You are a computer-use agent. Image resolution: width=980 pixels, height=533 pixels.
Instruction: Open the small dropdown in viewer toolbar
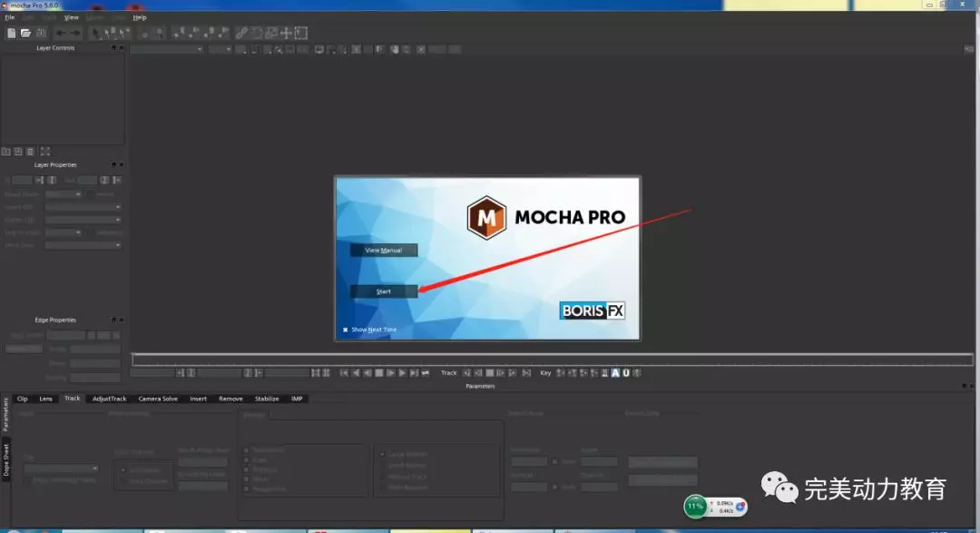pos(220,49)
